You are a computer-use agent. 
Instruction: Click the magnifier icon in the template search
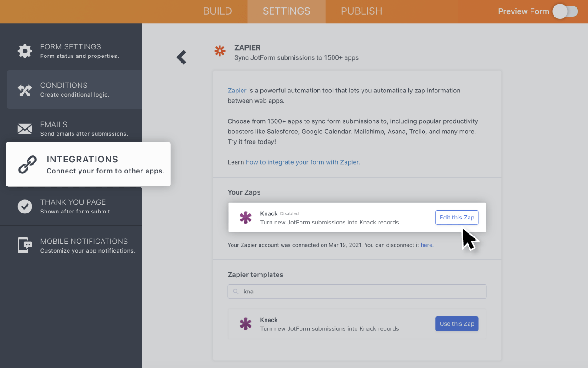tap(236, 291)
